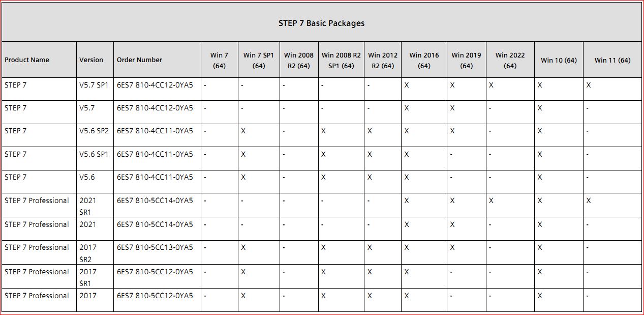
Task: Select the 'Win 11 (64)' column header
Action: click(x=612, y=60)
